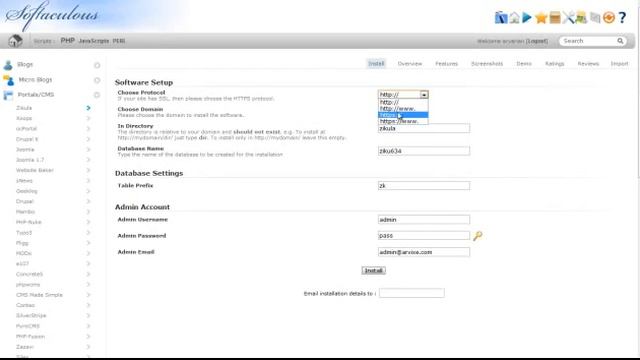The image size is (640, 360).
Task: Select http://www. option in protocol list
Action: 403,109
